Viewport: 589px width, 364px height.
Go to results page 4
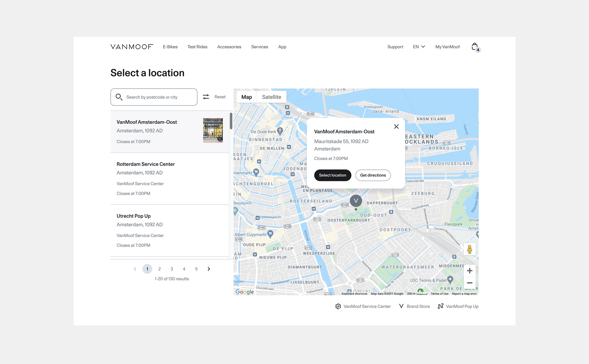[184, 269]
